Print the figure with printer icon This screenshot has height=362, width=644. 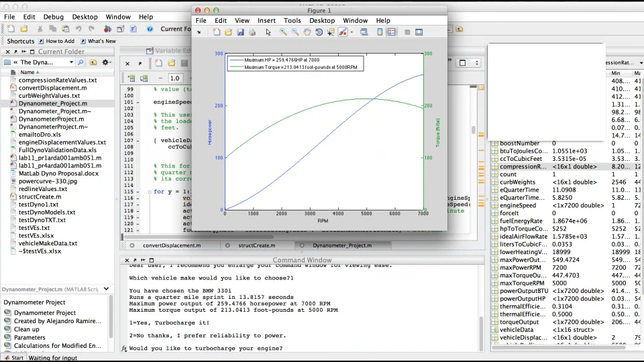[252, 32]
